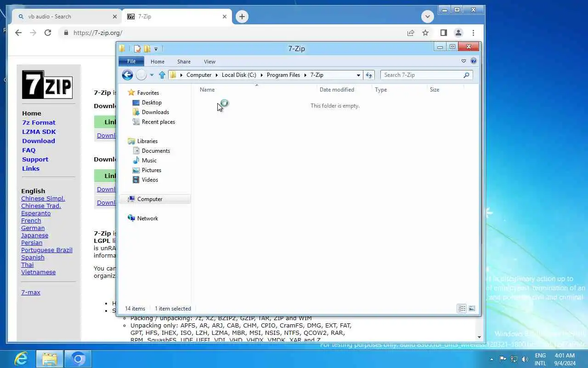Viewport: 588px width, 368px height.
Task: Open Chrome profile avatar
Action: (458, 33)
